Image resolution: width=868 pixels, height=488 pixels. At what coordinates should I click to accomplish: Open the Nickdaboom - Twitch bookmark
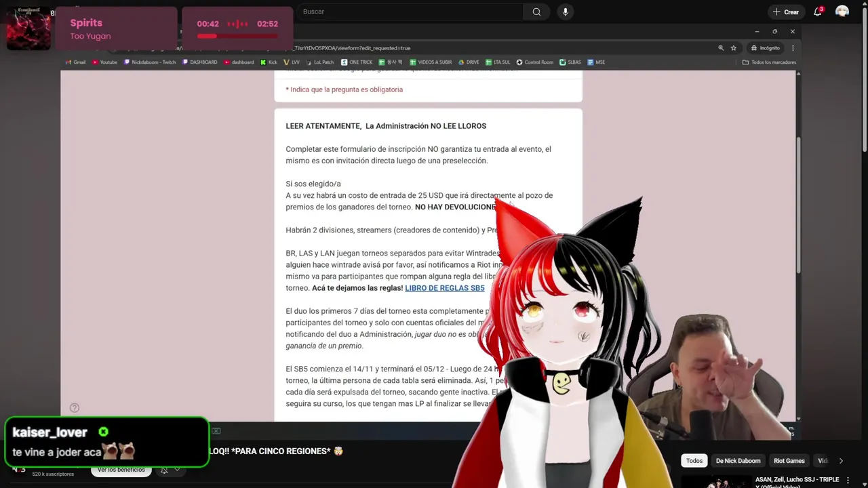[x=150, y=62]
